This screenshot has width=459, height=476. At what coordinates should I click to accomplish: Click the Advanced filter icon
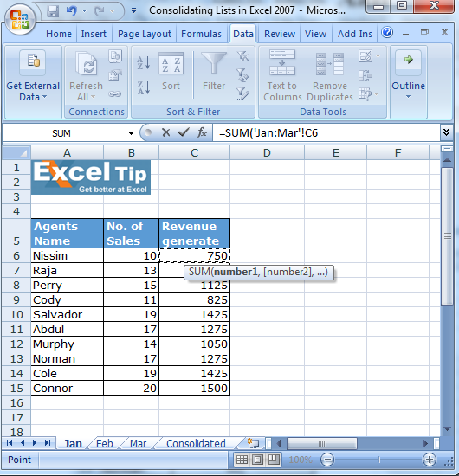coord(242,93)
